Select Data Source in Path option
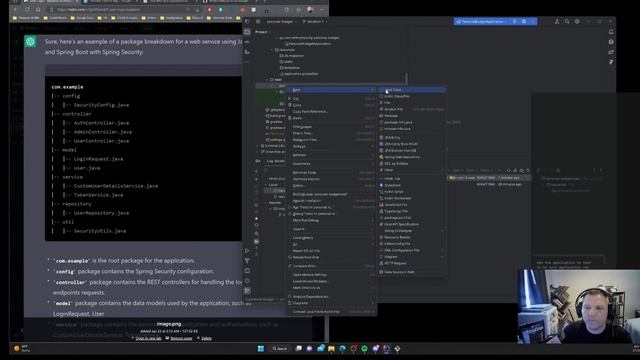Screen dimensions: 640x360 pyautogui.click(x=411, y=272)
